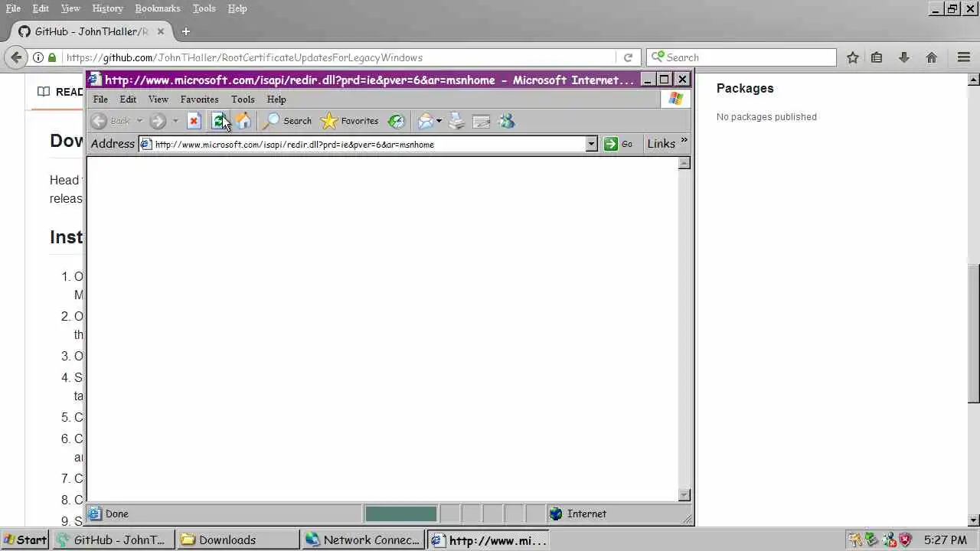
Task: Open the File menu in Internet Explorer
Action: (x=100, y=99)
